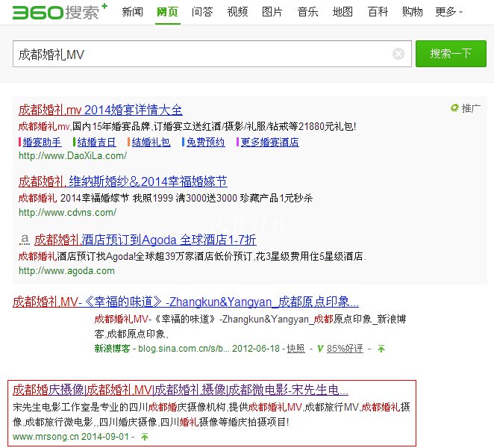Expand the 更多 navigation dropdown
Viewport: 494px width, 448px height.
tap(448, 12)
